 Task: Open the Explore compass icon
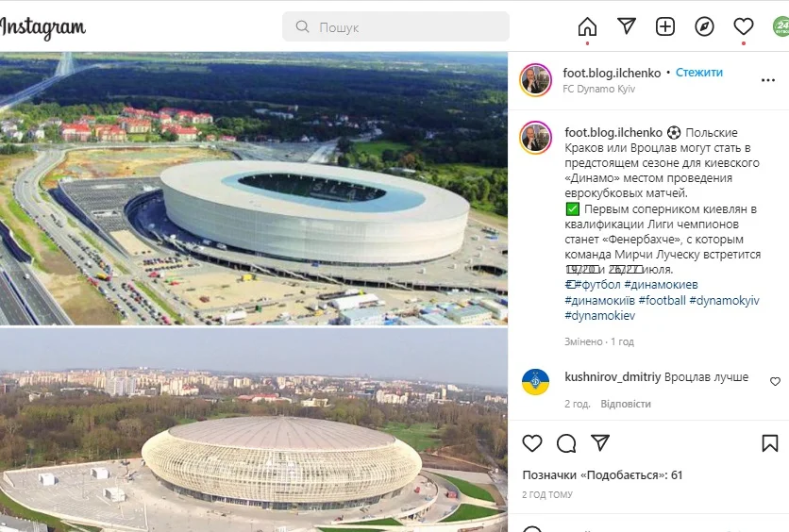point(704,26)
